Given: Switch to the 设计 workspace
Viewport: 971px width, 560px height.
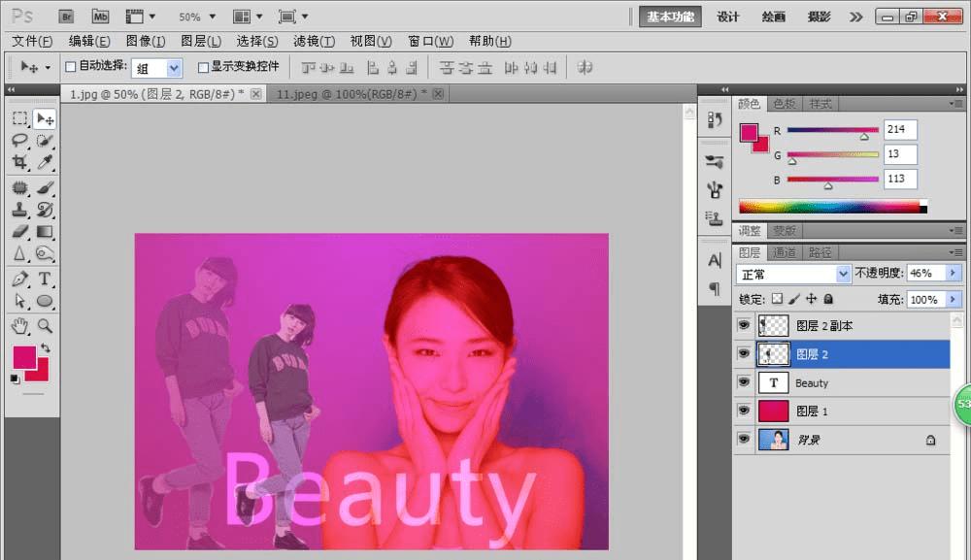Looking at the screenshot, I should click(x=728, y=16).
